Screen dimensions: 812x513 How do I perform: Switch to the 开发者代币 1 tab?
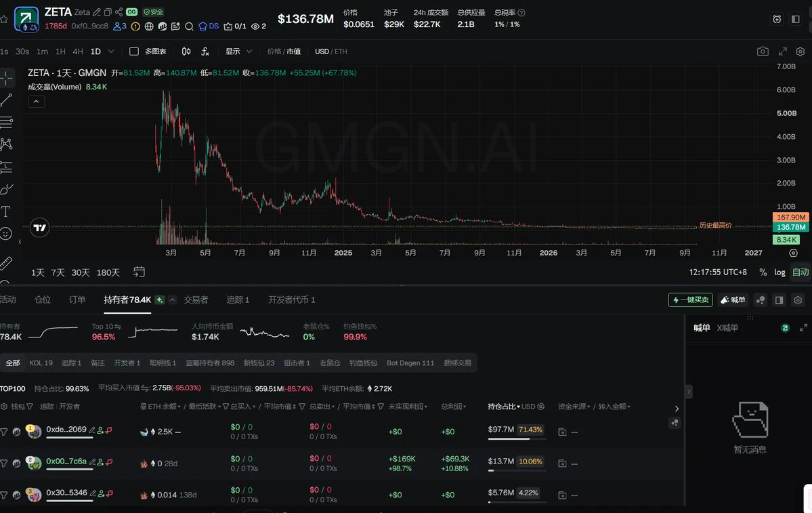click(292, 300)
